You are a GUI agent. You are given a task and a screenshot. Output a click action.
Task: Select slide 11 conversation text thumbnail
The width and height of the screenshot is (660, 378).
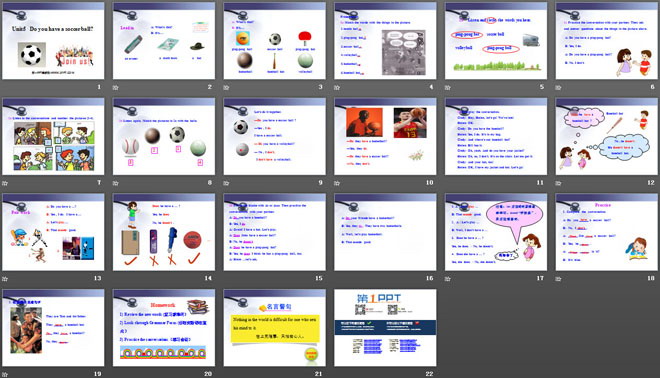click(x=496, y=136)
